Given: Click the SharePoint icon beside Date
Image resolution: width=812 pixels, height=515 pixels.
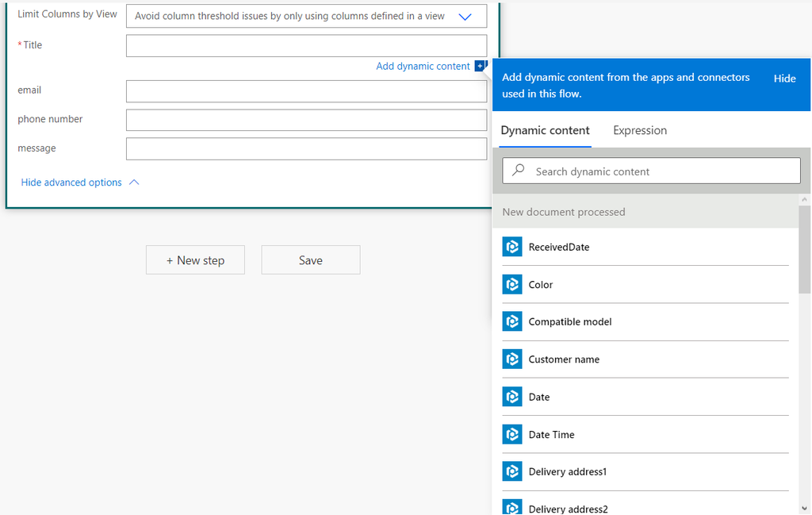Looking at the screenshot, I should (511, 397).
